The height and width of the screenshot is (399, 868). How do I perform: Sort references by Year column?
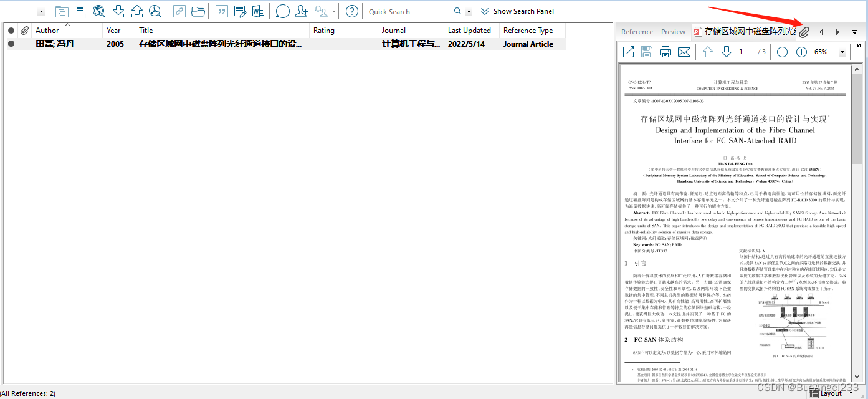tap(118, 31)
